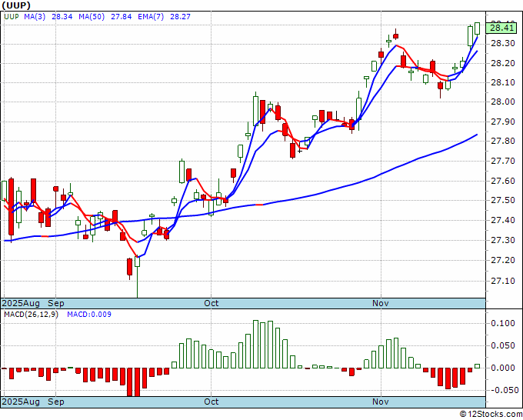Click the Nov label on MACD axis
The width and height of the screenshot is (523, 420).
(x=381, y=402)
